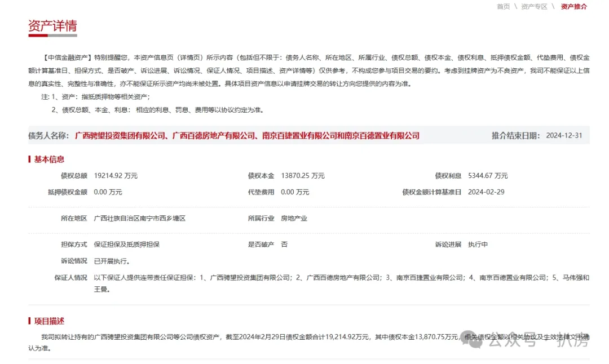This screenshot has height=364, width=609.
Task: Click the 抵押债权金额 value 0.00 万元
Action: pyautogui.click(x=108, y=192)
